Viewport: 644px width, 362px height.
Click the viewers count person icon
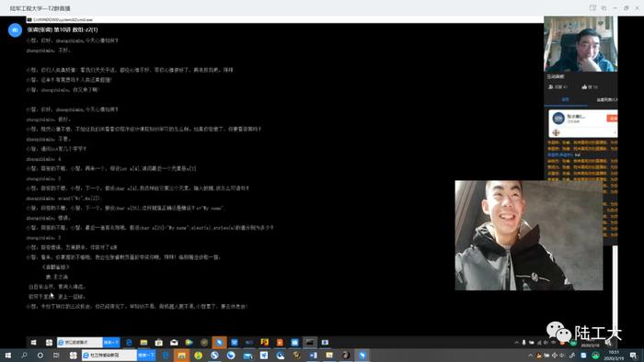[551, 87]
